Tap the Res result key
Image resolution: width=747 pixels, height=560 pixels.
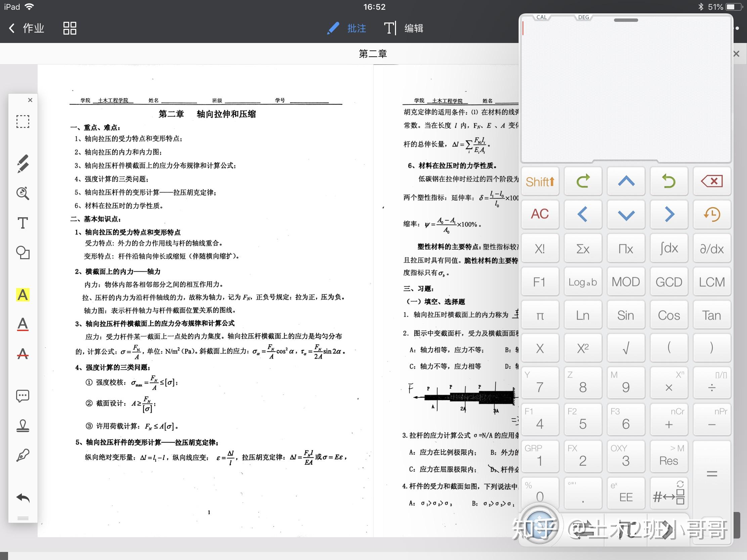coord(669,456)
